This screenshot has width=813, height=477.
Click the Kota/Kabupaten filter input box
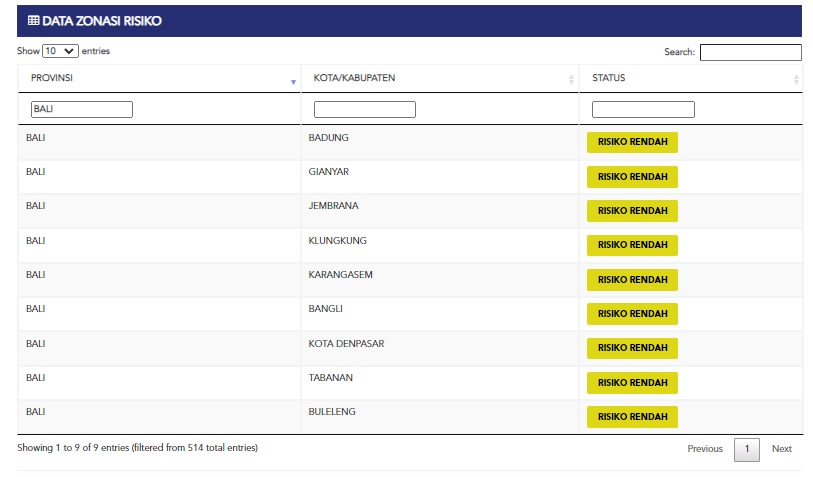coord(364,109)
